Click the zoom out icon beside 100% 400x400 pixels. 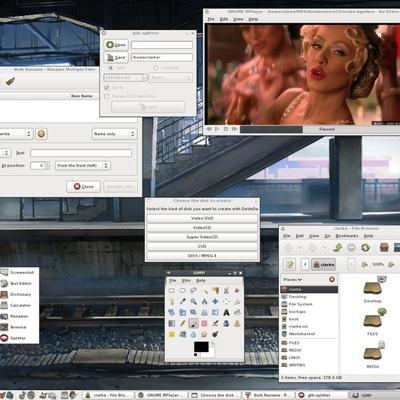pos(365,264)
